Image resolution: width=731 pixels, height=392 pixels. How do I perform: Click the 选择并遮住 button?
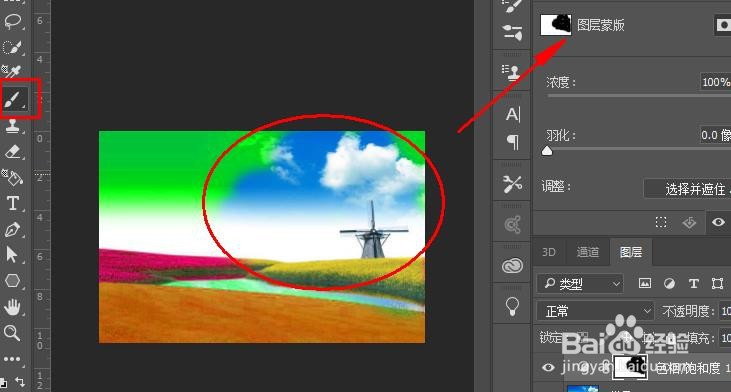coord(688,189)
